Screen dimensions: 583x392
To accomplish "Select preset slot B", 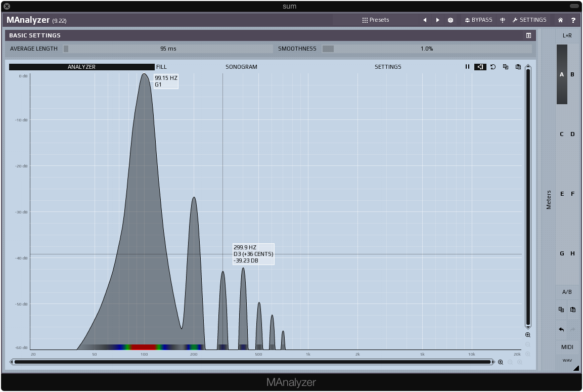I will (572, 74).
